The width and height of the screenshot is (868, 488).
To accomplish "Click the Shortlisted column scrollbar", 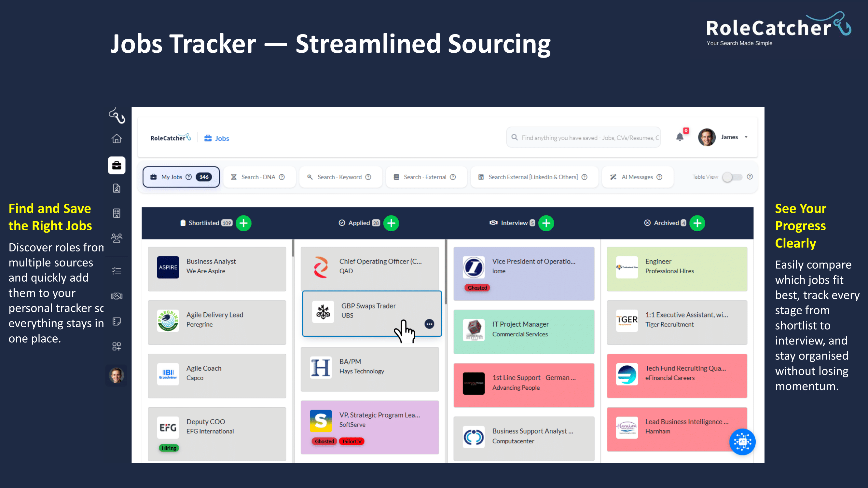I will [x=293, y=248].
